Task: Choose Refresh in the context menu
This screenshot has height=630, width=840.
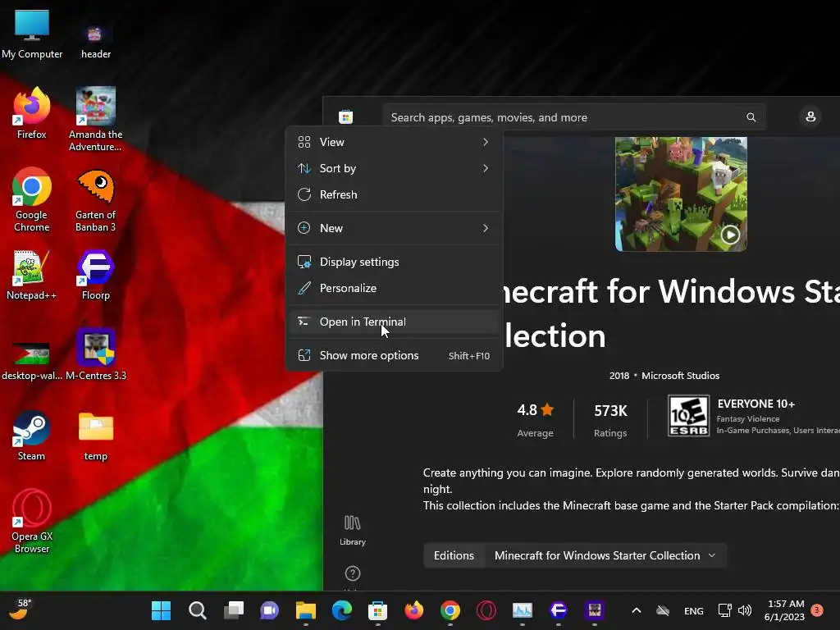Action: point(395,194)
